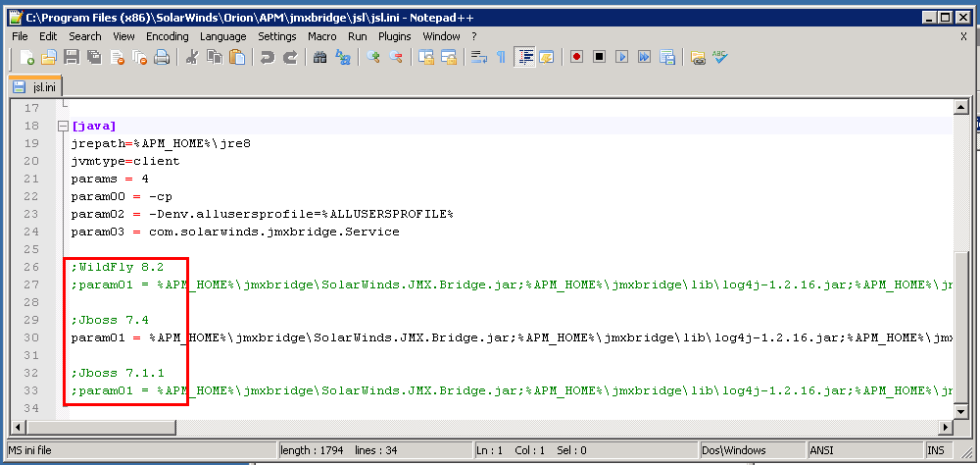Click the horizontal scrollbar right arrow
980x465 pixels.
pos(947,428)
